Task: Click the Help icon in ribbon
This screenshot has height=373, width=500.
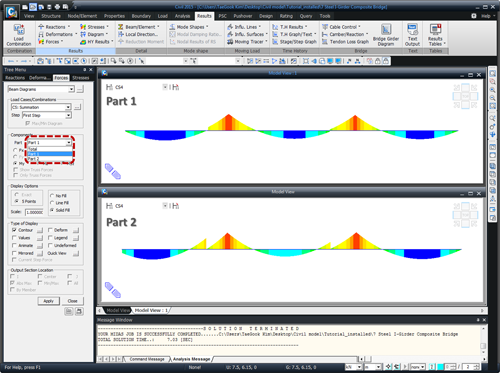Action: 474,16
